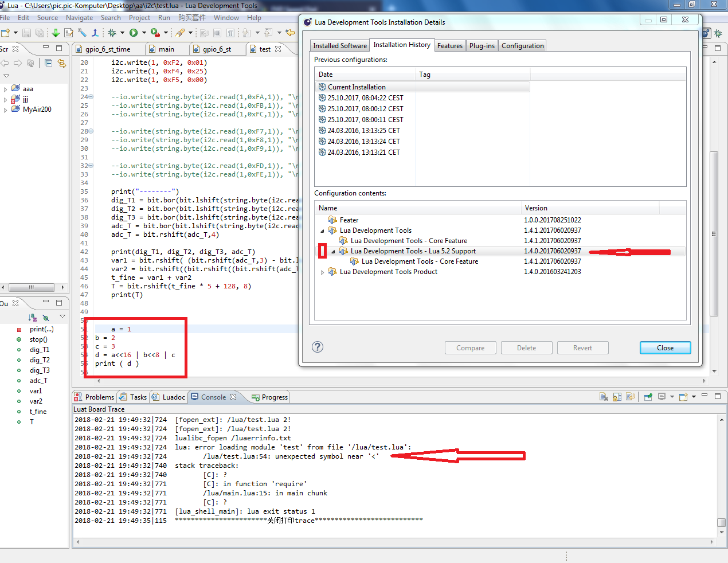Switch to the Features tab
This screenshot has width=728, height=563.
click(x=450, y=46)
